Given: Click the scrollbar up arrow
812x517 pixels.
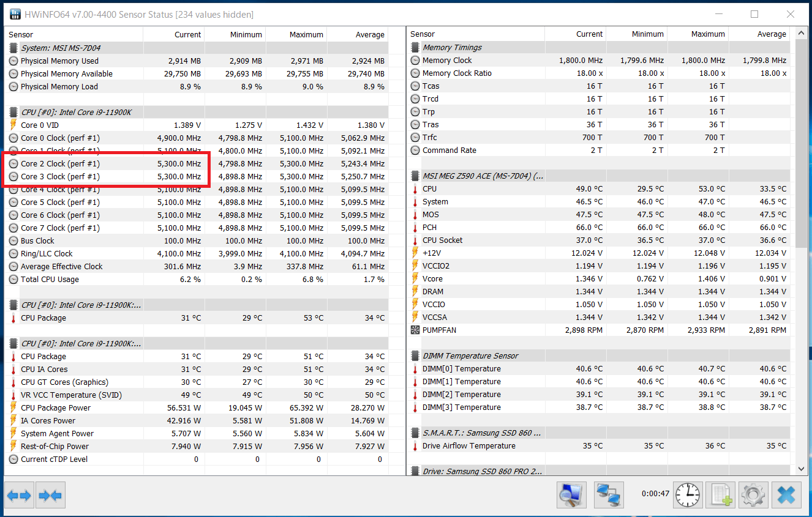Looking at the screenshot, I should pos(801,33).
